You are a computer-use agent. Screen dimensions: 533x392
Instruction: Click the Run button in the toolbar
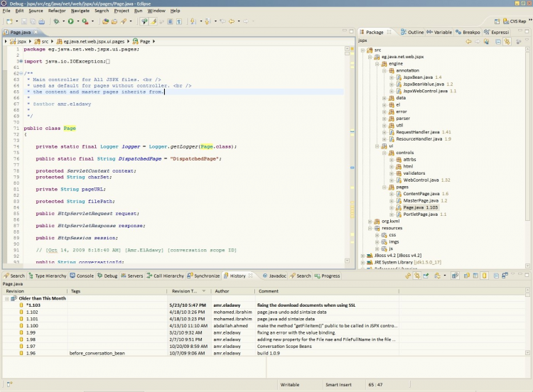[x=70, y=22]
